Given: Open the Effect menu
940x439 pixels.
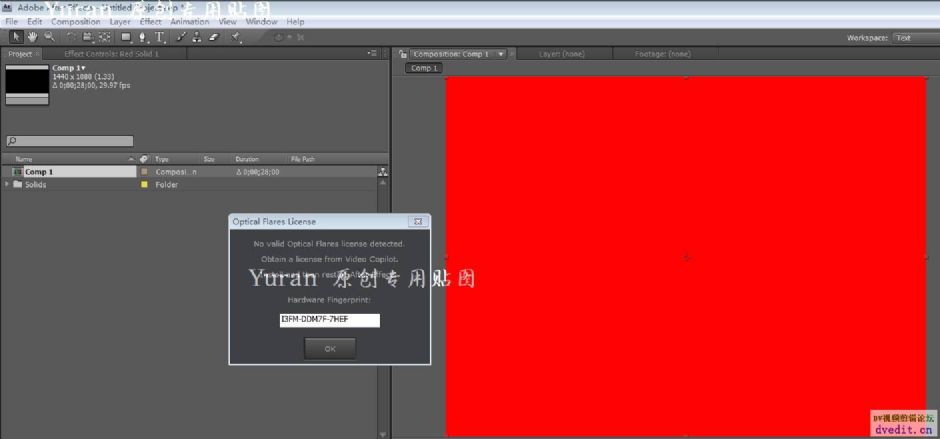Looking at the screenshot, I should 150,22.
